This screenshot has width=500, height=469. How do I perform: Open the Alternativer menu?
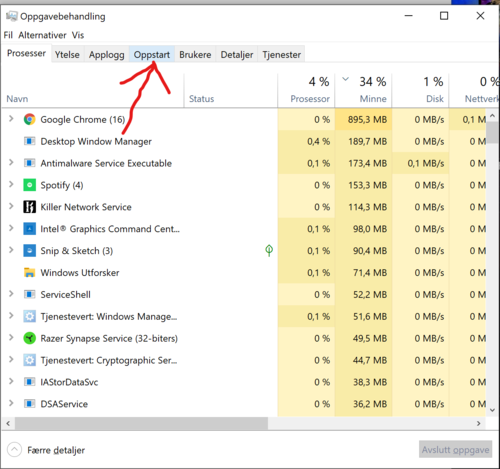pos(42,35)
